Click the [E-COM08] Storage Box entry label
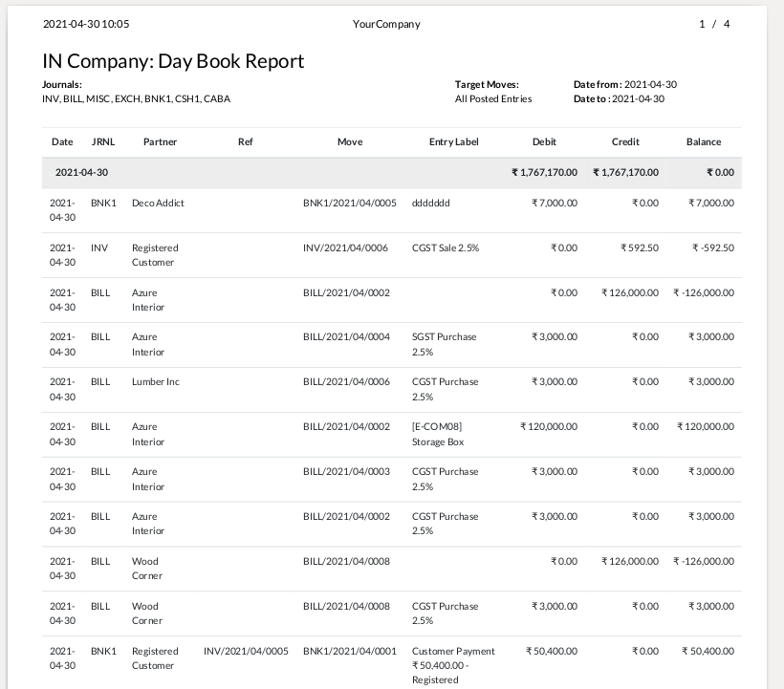 pos(438,434)
